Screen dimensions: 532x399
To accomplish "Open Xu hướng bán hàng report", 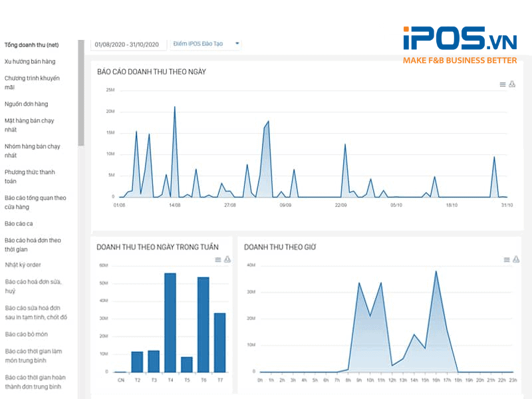I will (x=30, y=62).
